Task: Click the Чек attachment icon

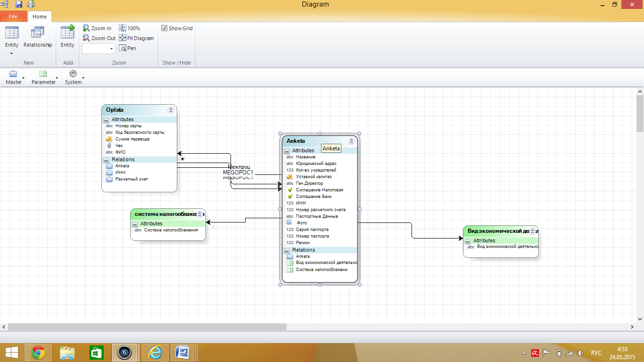Action: pyautogui.click(x=109, y=146)
